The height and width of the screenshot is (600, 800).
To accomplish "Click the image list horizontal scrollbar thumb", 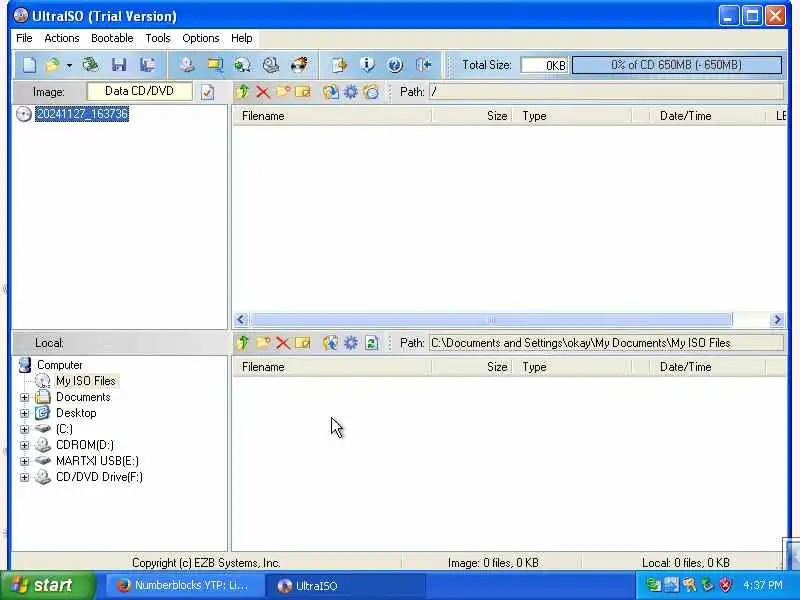I will coord(491,320).
